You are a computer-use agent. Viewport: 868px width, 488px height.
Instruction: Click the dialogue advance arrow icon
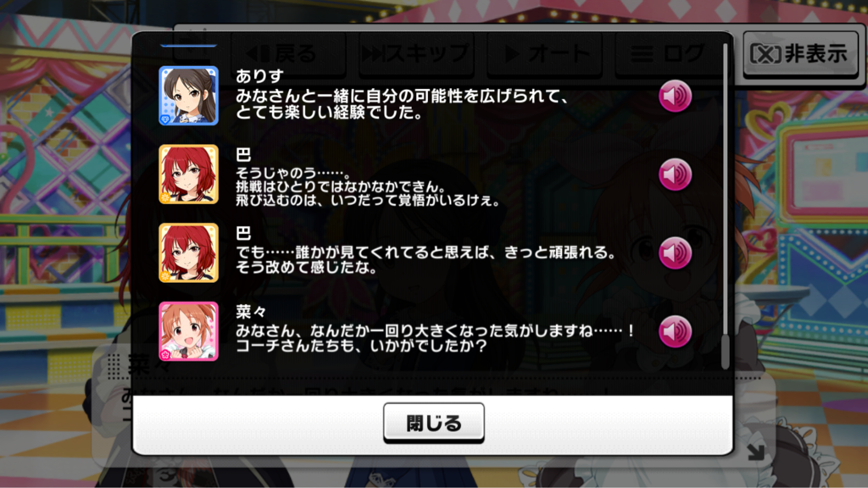755,452
